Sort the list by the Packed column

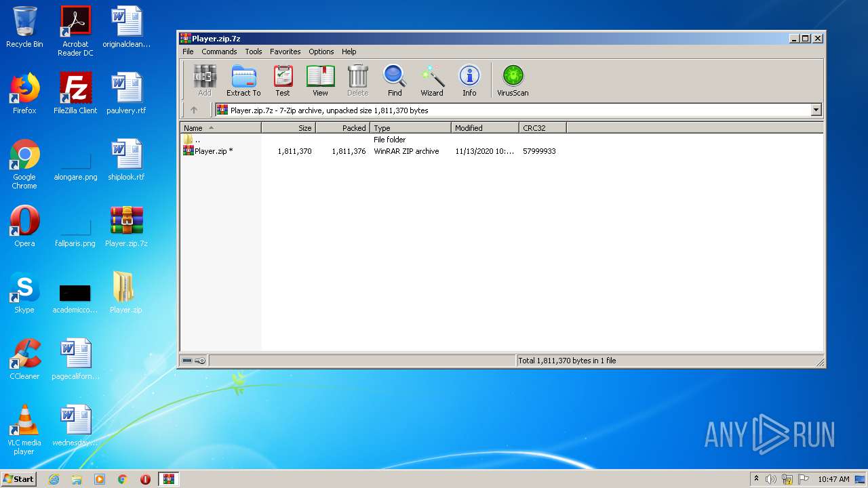point(343,127)
